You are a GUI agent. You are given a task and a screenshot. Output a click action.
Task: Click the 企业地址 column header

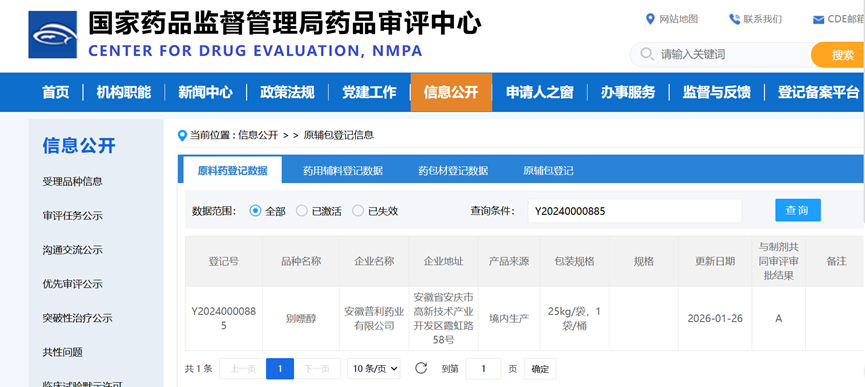point(444,261)
